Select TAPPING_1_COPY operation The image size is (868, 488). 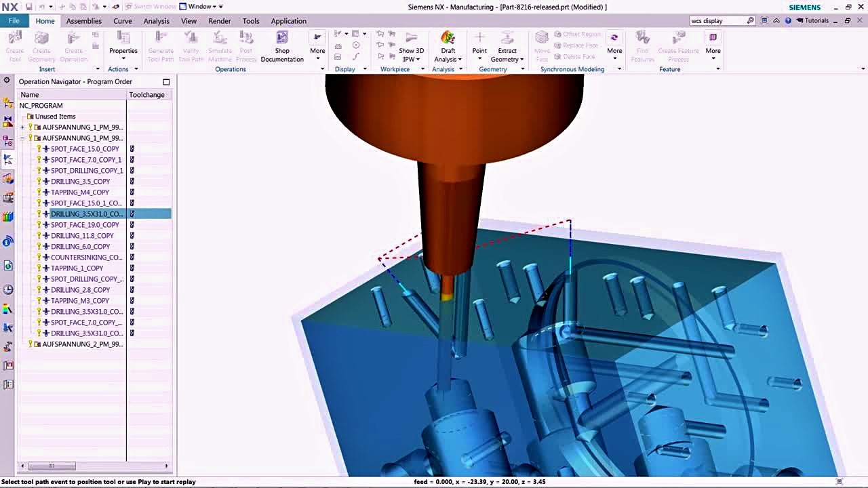coord(77,268)
